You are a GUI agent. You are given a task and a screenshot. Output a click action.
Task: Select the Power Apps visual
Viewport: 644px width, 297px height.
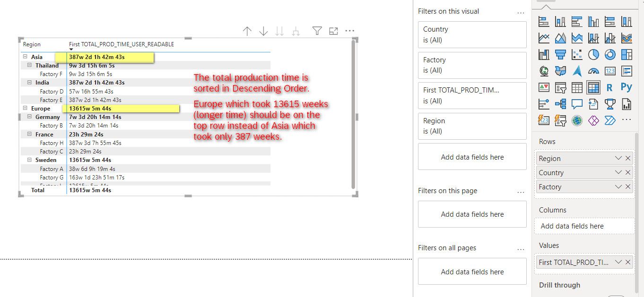[593, 120]
